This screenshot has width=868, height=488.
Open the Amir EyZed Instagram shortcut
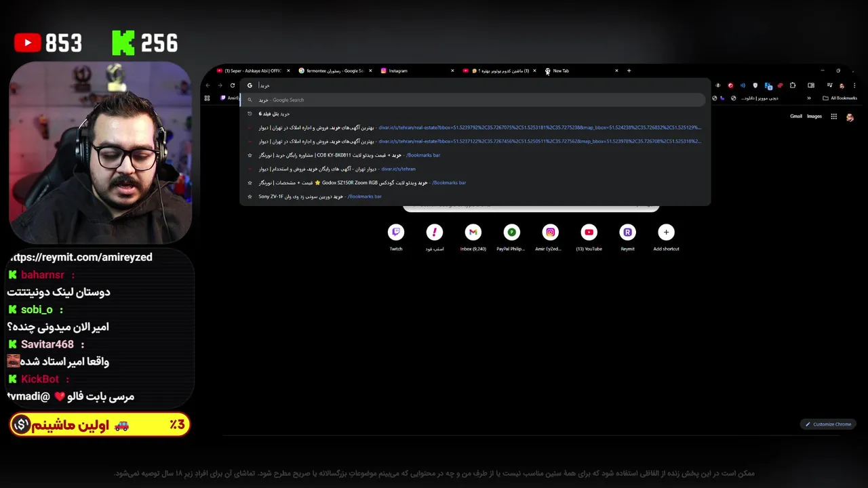(x=550, y=237)
